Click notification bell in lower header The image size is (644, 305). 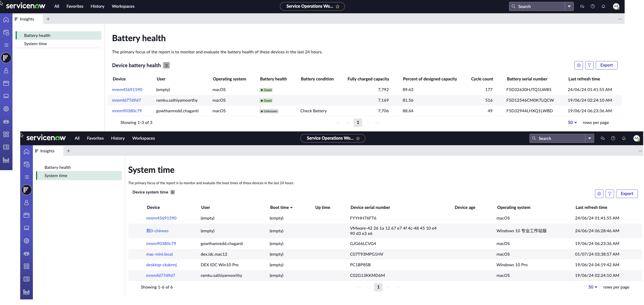(x=624, y=138)
